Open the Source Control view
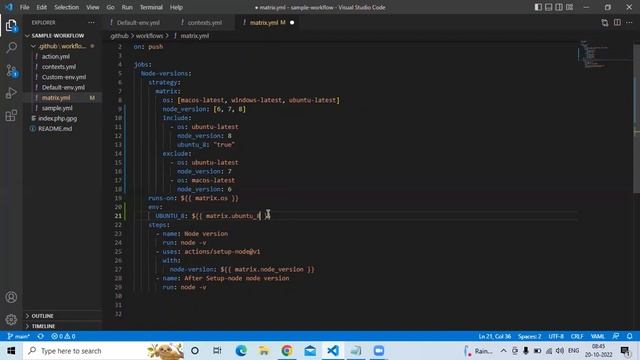 pyautogui.click(x=11, y=71)
